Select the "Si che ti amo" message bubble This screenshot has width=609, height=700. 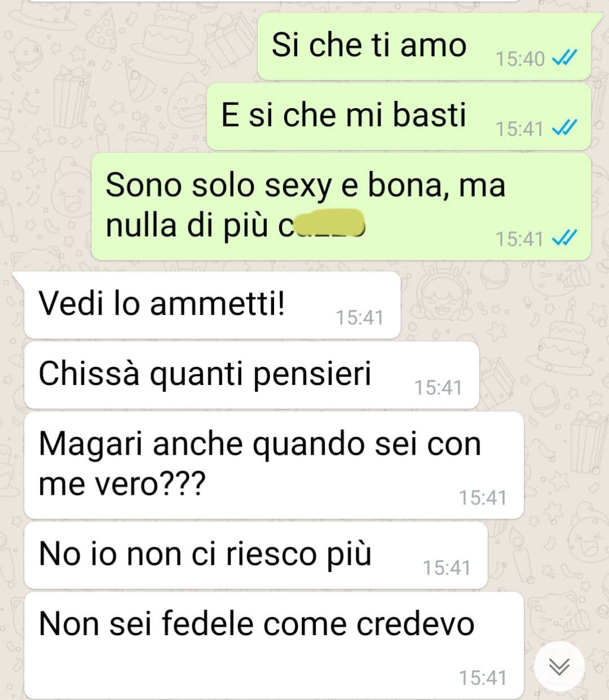pyautogui.click(x=424, y=46)
